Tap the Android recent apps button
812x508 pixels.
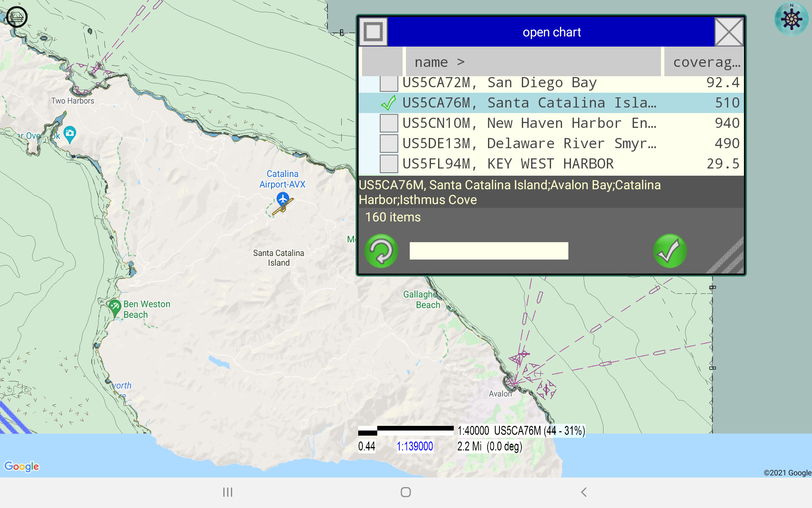coord(228,492)
